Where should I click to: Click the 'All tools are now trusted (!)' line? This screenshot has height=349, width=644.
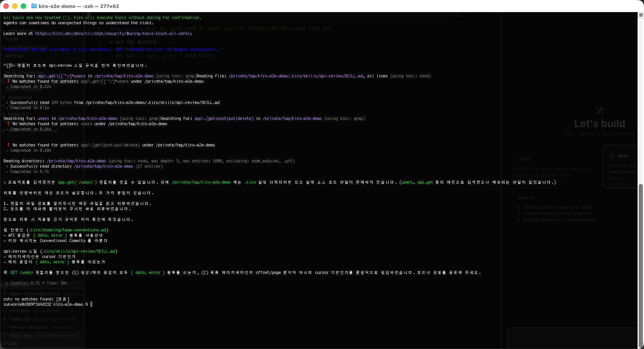pos(102,17)
